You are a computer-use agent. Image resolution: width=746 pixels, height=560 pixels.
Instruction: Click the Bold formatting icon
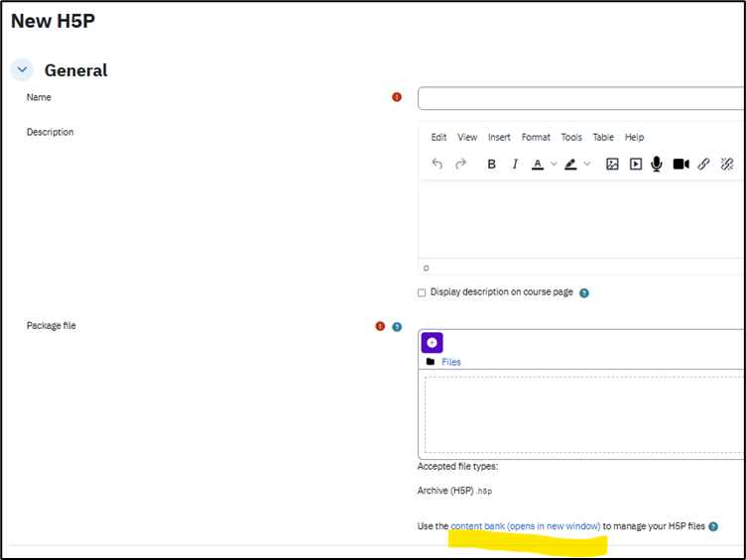(491, 165)
